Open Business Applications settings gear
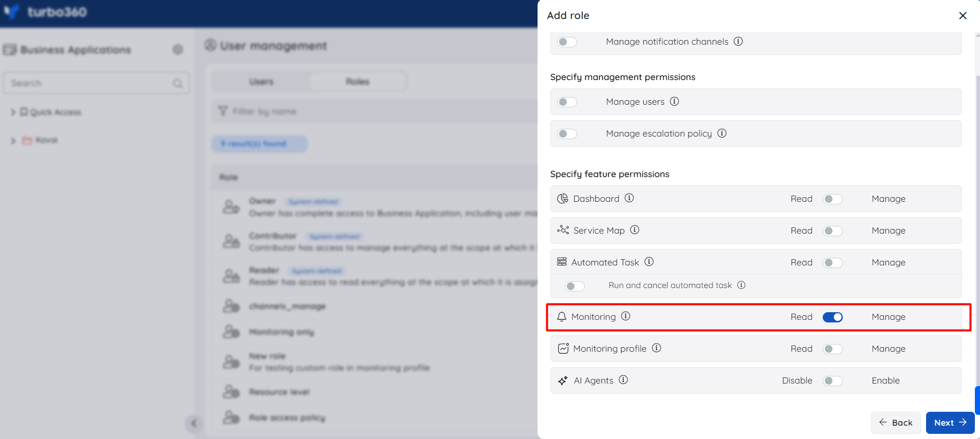980x439 pixels. pyautogui.click(x=178, y=49)
